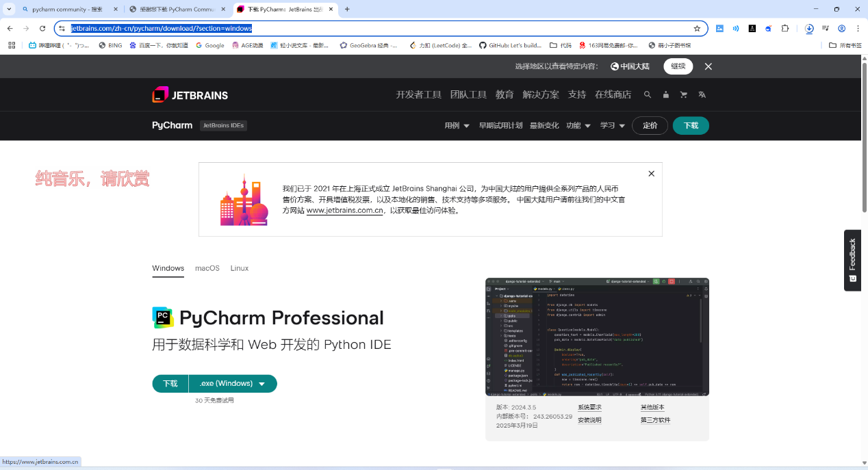This screenshot has width=868, height=470.
Task: Open Chrome extensions puzzle icon
Action: 785,29
